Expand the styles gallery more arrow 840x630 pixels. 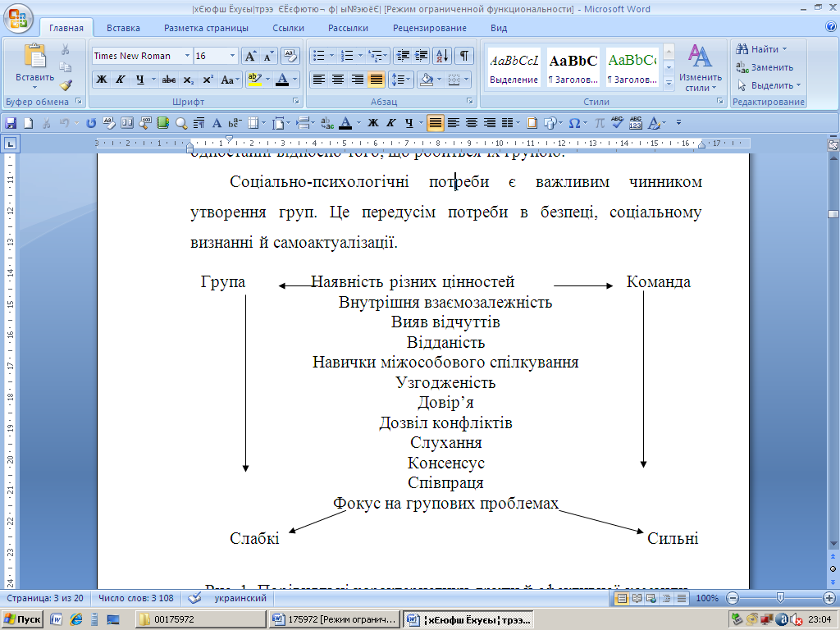click(x=669, y=83)
